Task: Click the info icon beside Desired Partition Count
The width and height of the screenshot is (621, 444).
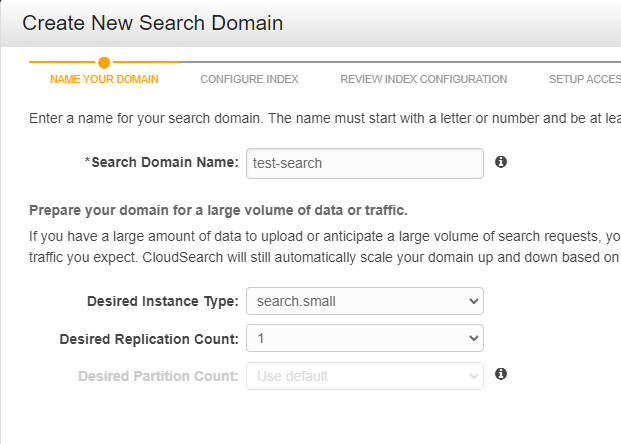Action: click(501, 374)
